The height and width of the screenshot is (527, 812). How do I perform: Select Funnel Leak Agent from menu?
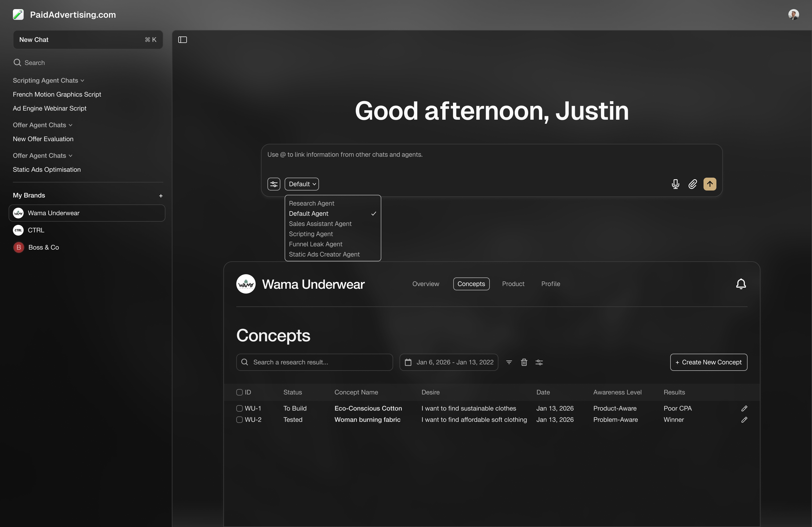(315, 244)
